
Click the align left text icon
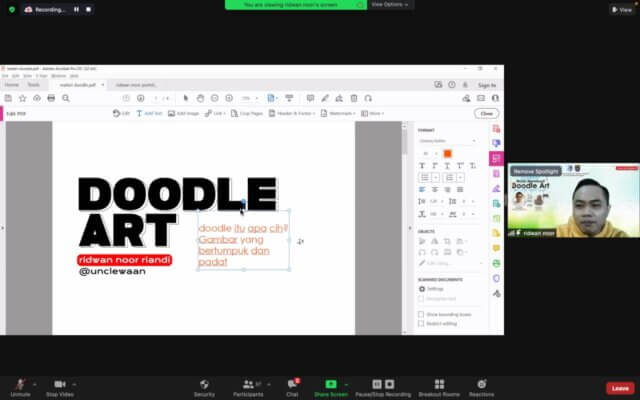422,189
